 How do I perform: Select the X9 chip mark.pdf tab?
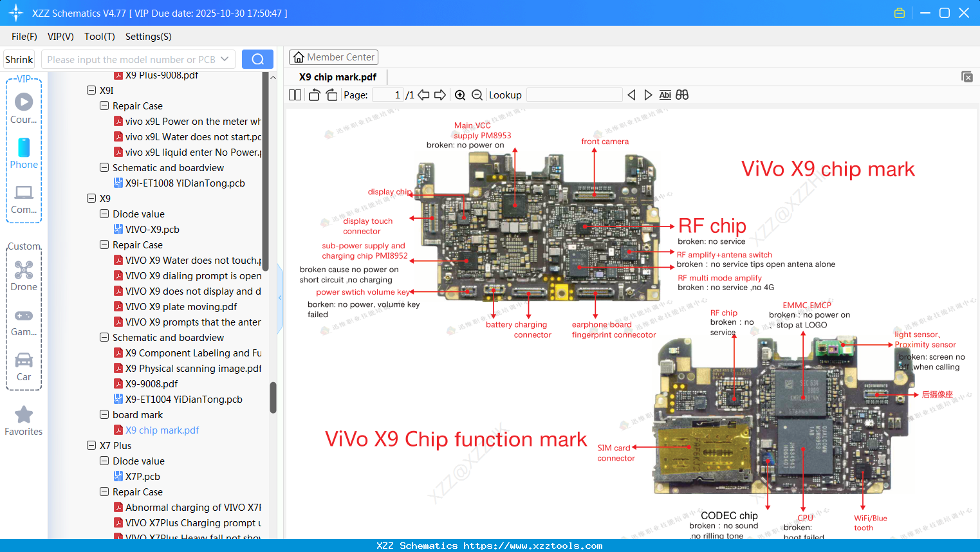click(x=336, y=77)
